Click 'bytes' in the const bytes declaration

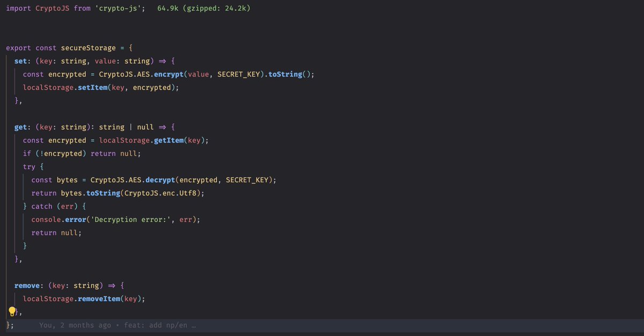(x=67, y=180)
